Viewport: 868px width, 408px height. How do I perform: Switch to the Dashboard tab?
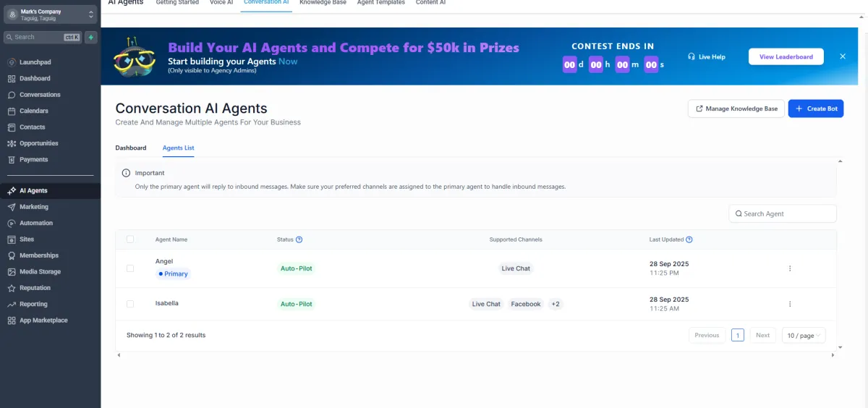pyautogui.click(x=131, y=148)
